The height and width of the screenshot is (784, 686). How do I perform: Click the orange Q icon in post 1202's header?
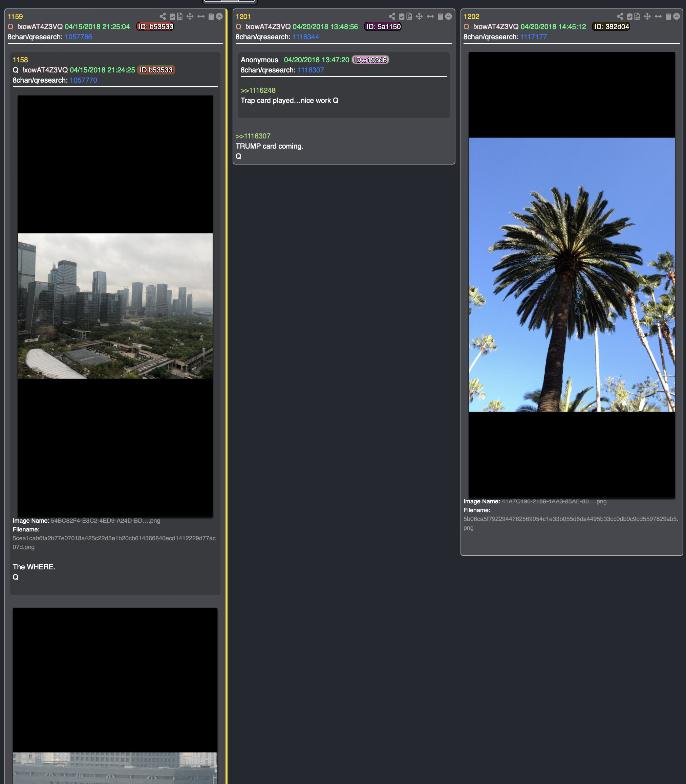tap(466, 27)
